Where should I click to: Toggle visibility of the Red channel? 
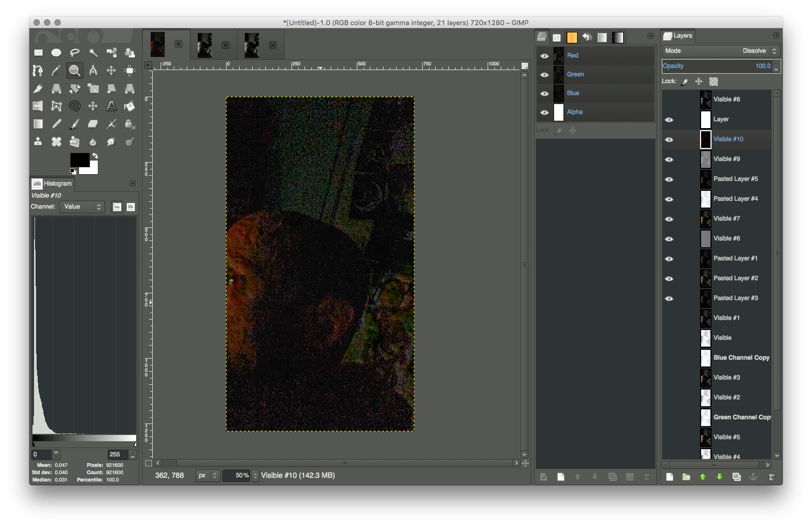click(x=545, y=55)
